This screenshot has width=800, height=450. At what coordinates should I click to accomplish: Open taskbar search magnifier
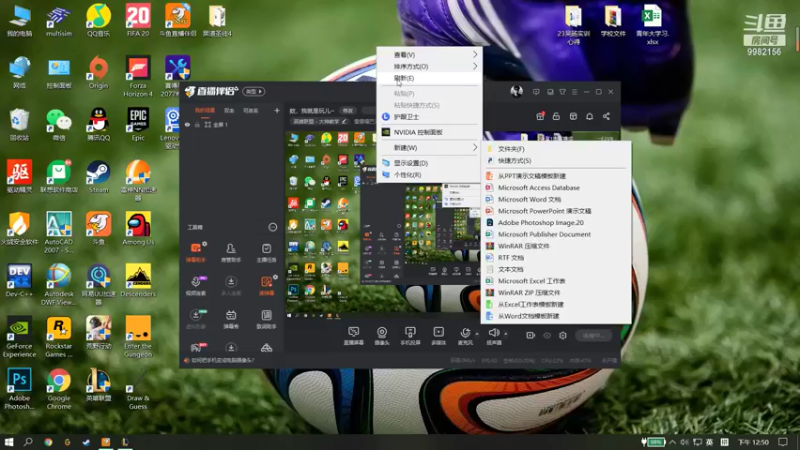pos(28,442)
